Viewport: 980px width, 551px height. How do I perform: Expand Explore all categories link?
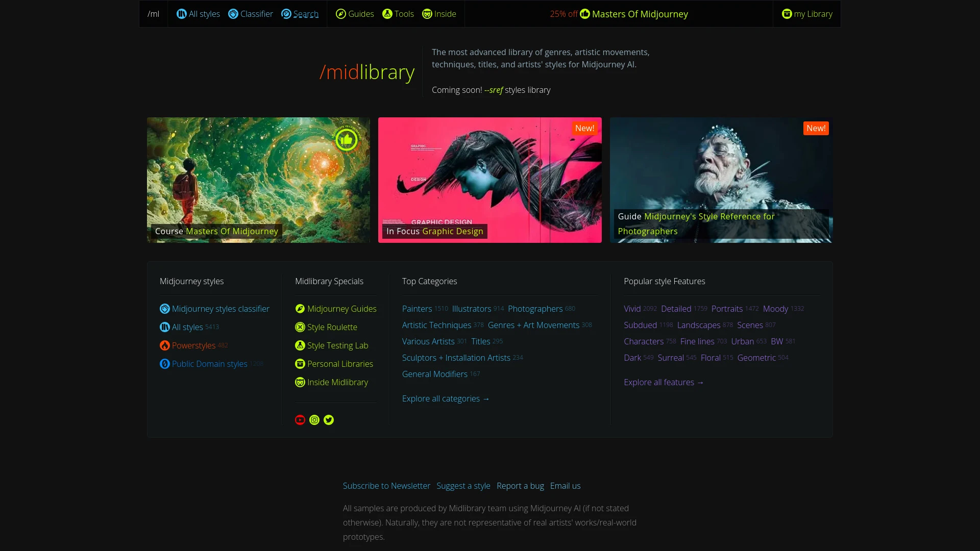pyautogui.click(x=446, y=398)
